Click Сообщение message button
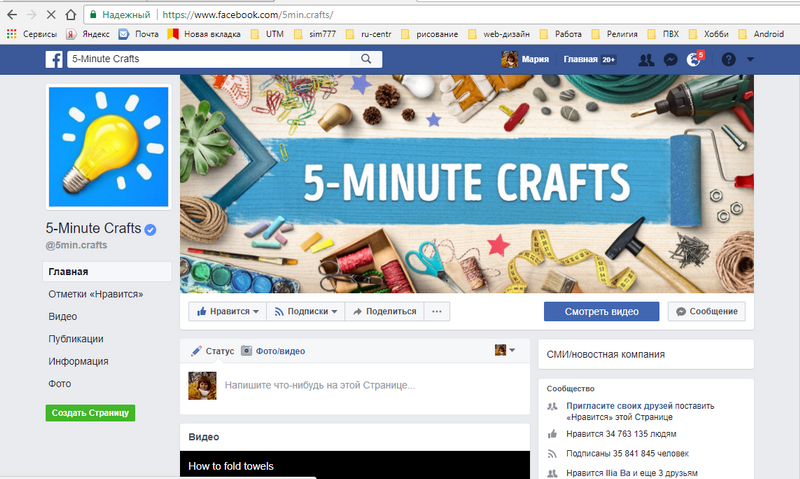The width and height of the screenshot is (800, 479). click(707, 311)
